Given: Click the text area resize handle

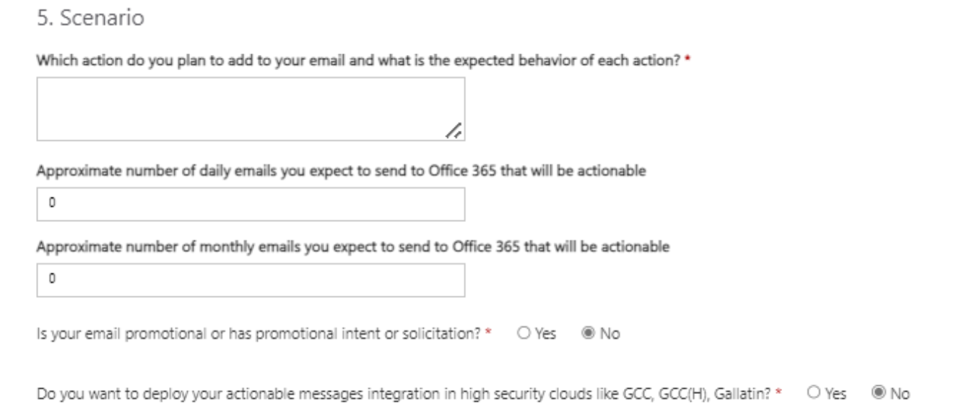Looking at the screenshot, I should 454,131.
